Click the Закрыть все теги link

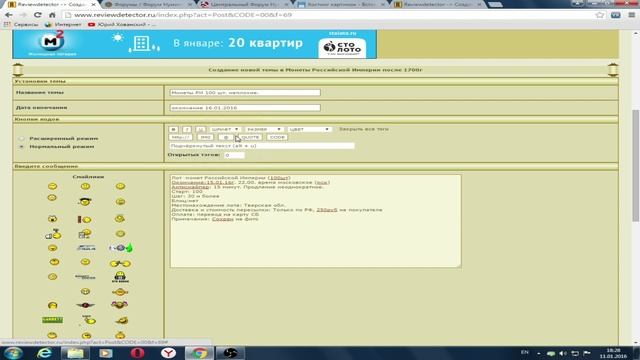(x=364, y=129)
